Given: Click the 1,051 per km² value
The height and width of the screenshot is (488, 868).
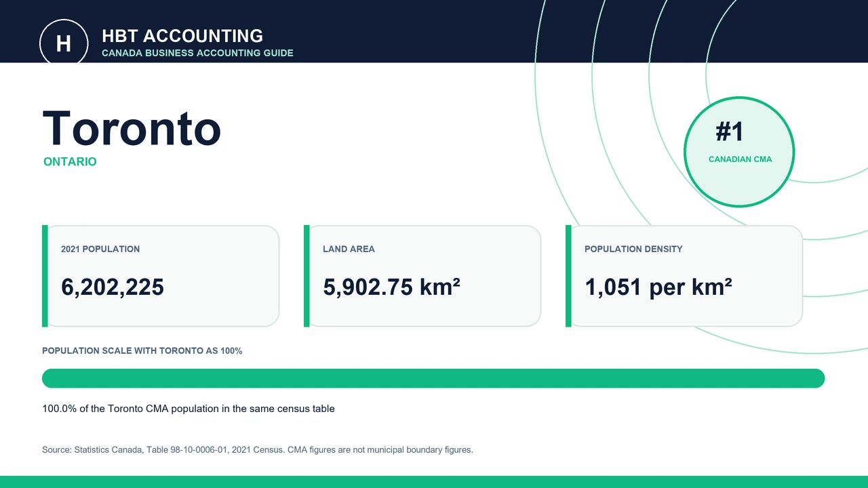Looking at the screenshot, I should pyautogui.click(x=658, y=287).
